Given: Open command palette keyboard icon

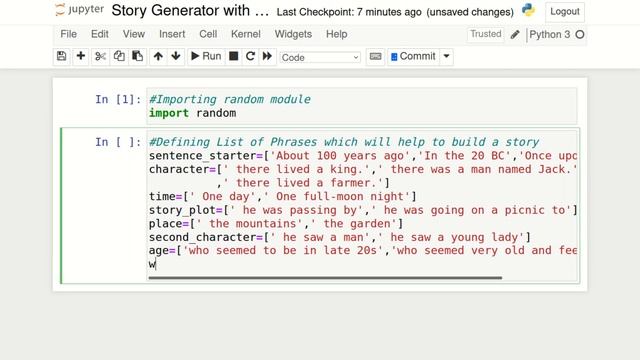Looking at the screenshot, I should click(x=376, y=56).
